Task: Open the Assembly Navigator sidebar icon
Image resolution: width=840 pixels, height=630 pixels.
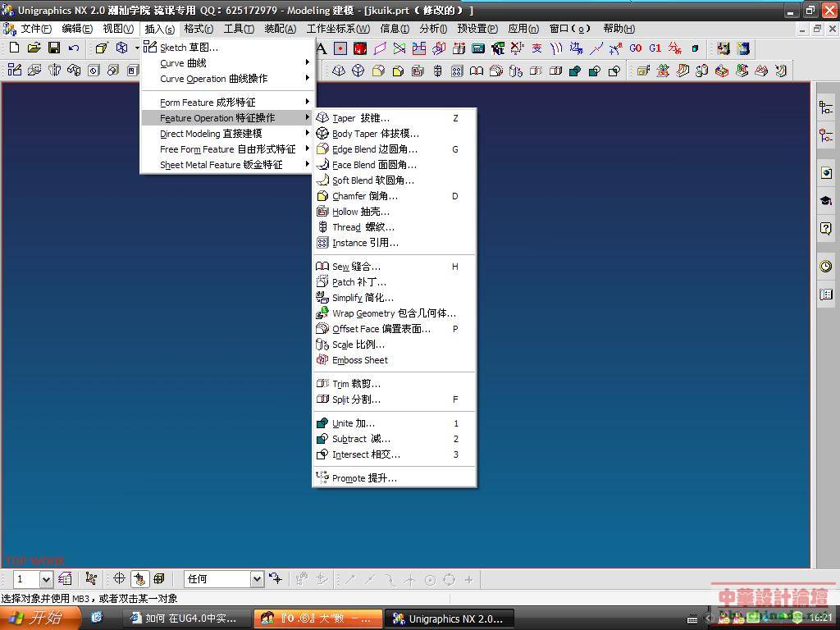Action: click(825, 107)
